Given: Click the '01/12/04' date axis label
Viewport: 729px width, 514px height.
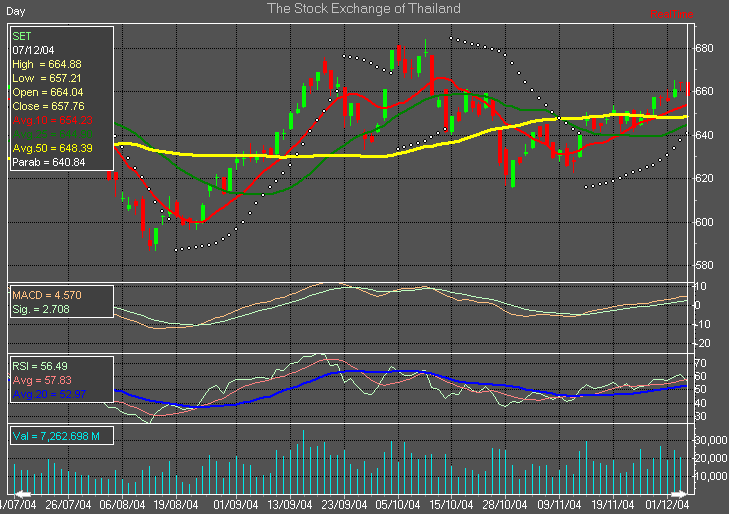Looking at the screenshot, I should [x=667, y=505].
